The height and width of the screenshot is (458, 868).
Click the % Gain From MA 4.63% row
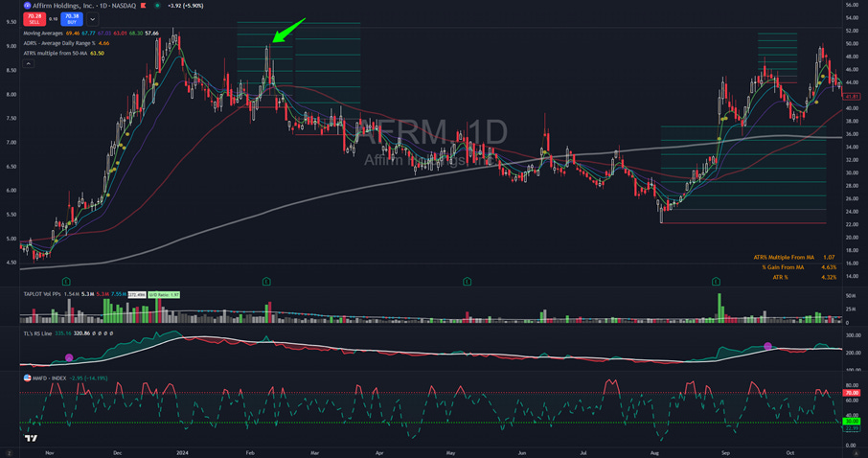(799, 267)
